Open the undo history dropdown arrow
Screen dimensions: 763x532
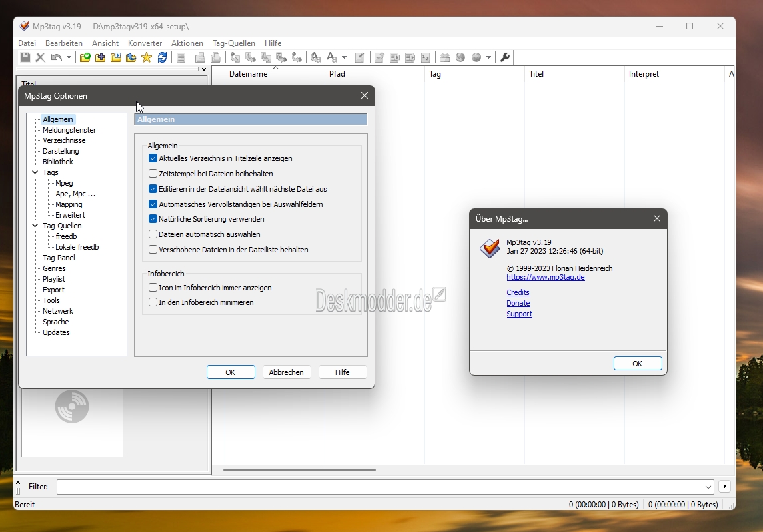point(69,57)
